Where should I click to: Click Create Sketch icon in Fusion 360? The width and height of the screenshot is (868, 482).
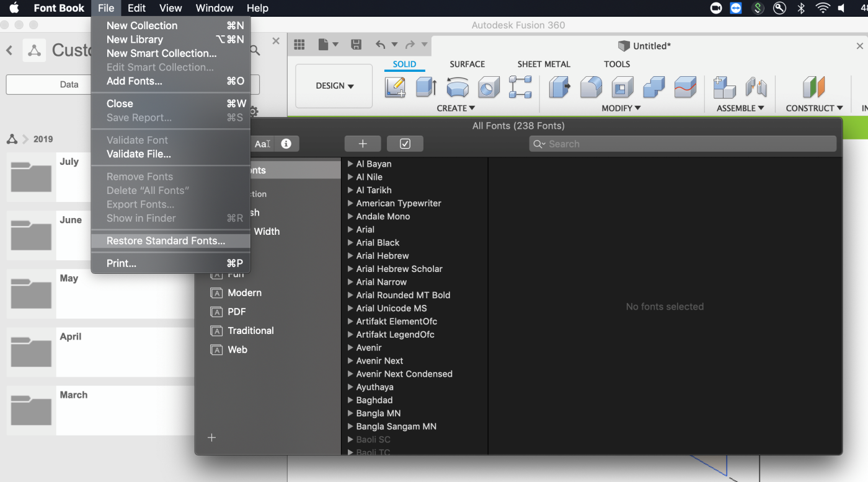395,87
